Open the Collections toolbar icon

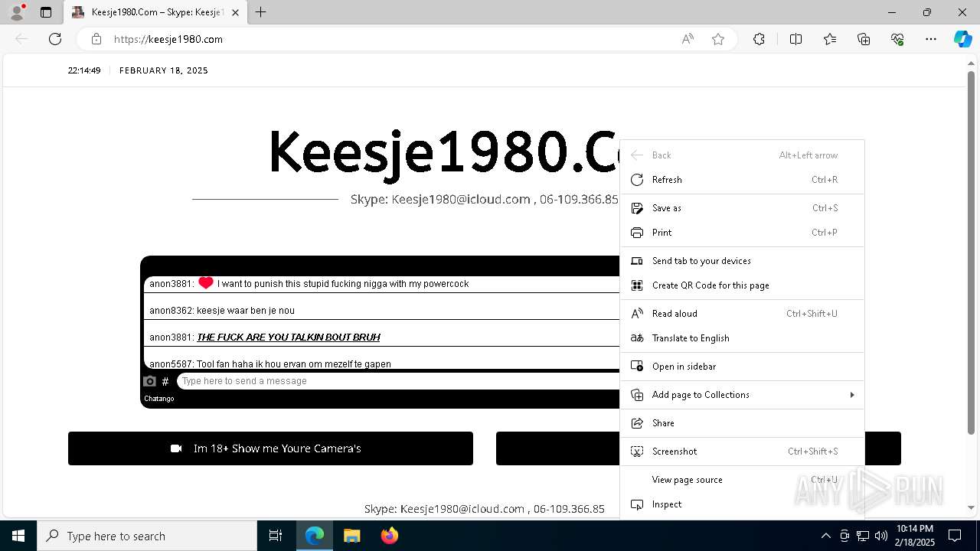point(864,39)
